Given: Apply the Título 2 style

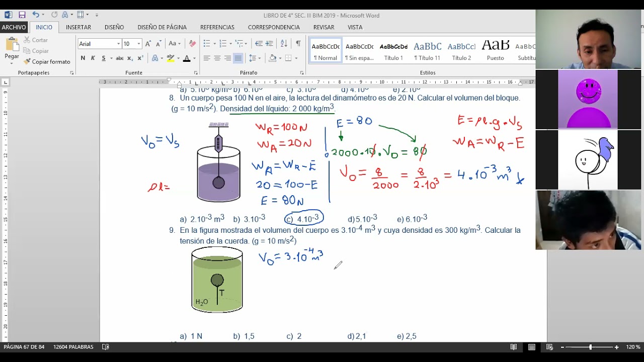Looking at the screenshot, I should (x=461, y=51).
